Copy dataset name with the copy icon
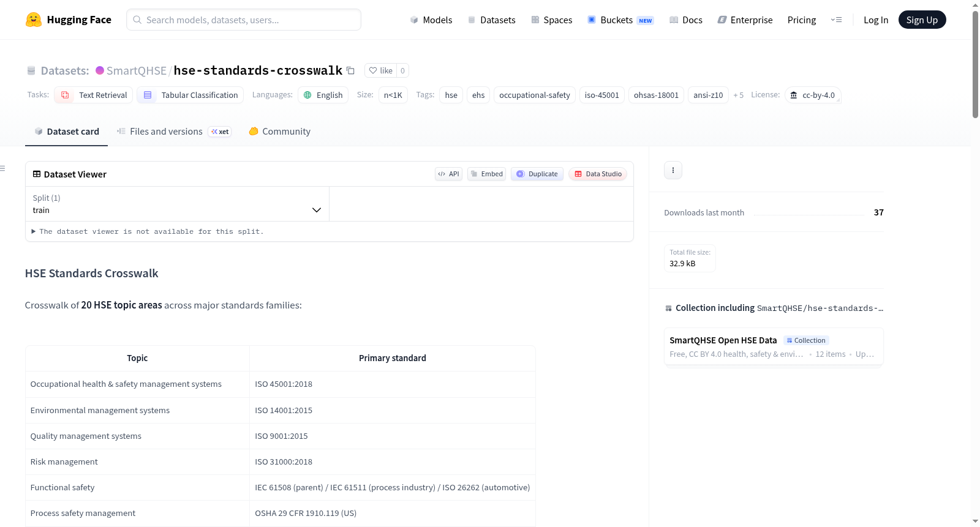This screenshot has width=980, height=527. pos(350,70)
